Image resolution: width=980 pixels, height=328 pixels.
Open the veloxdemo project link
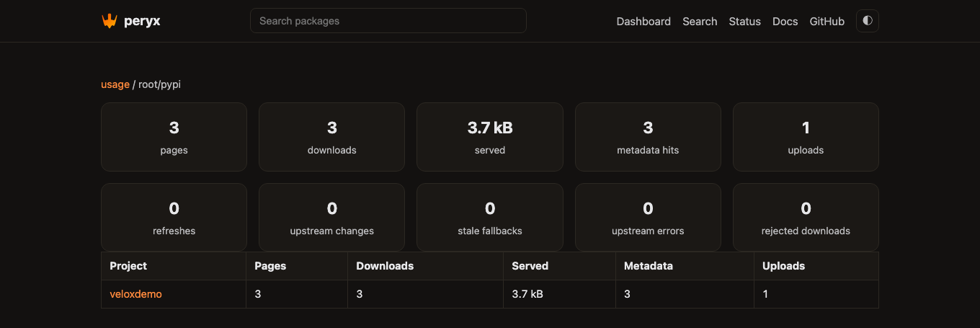136,294
